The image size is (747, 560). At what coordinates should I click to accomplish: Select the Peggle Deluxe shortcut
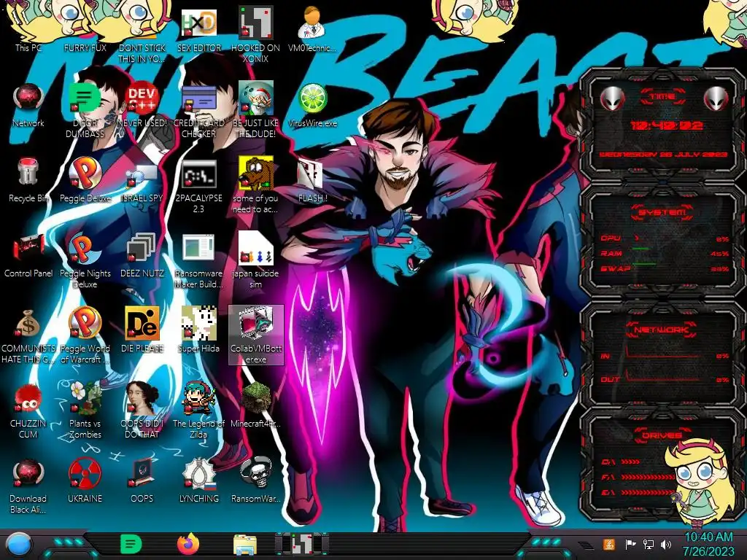tap(85, 181)
